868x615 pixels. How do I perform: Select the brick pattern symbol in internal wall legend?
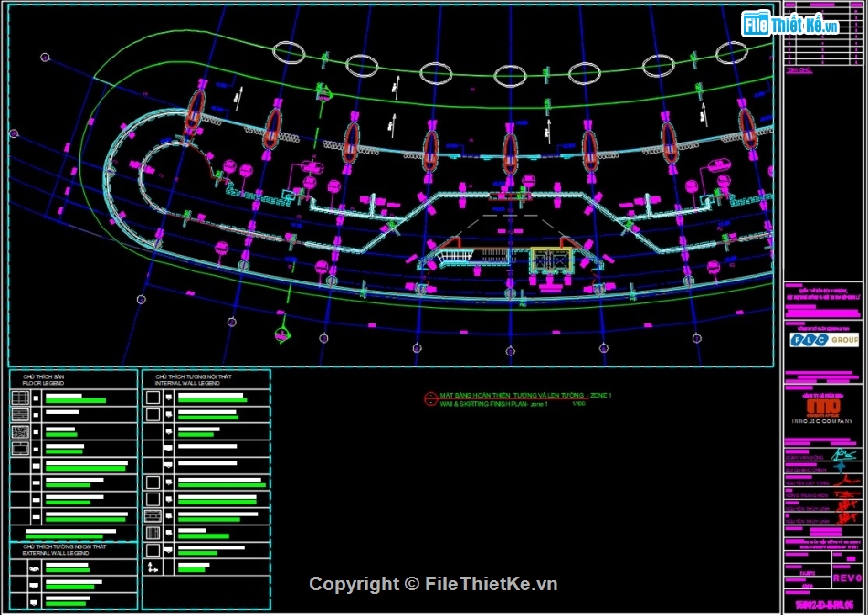click(153, 516)
